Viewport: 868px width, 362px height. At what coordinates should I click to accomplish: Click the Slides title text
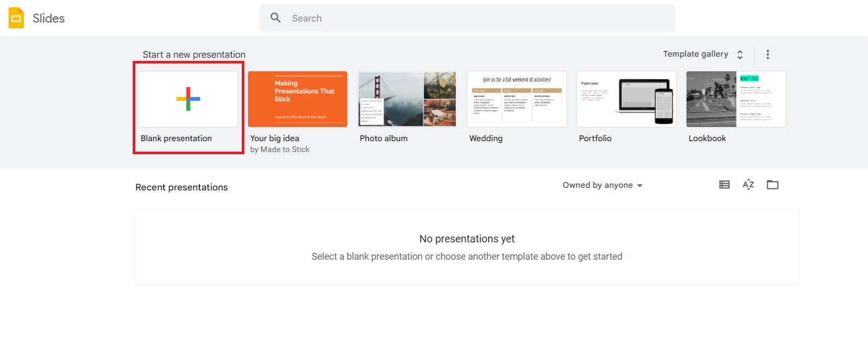49,18
